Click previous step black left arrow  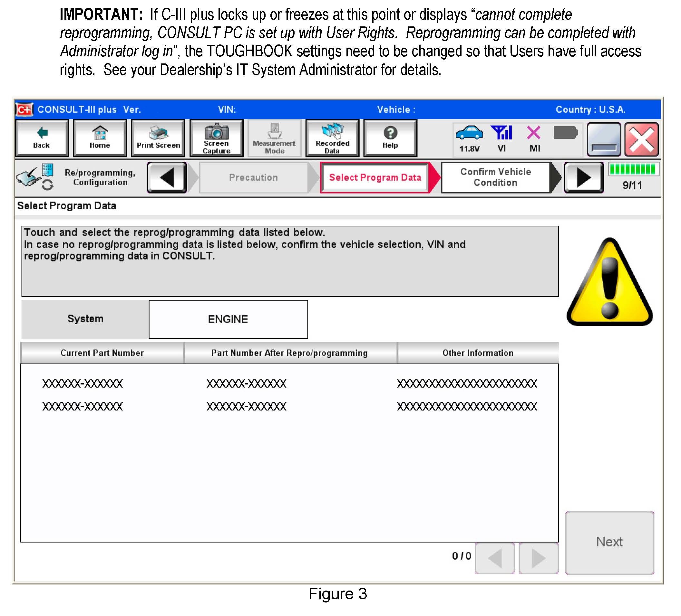point(167,177)
